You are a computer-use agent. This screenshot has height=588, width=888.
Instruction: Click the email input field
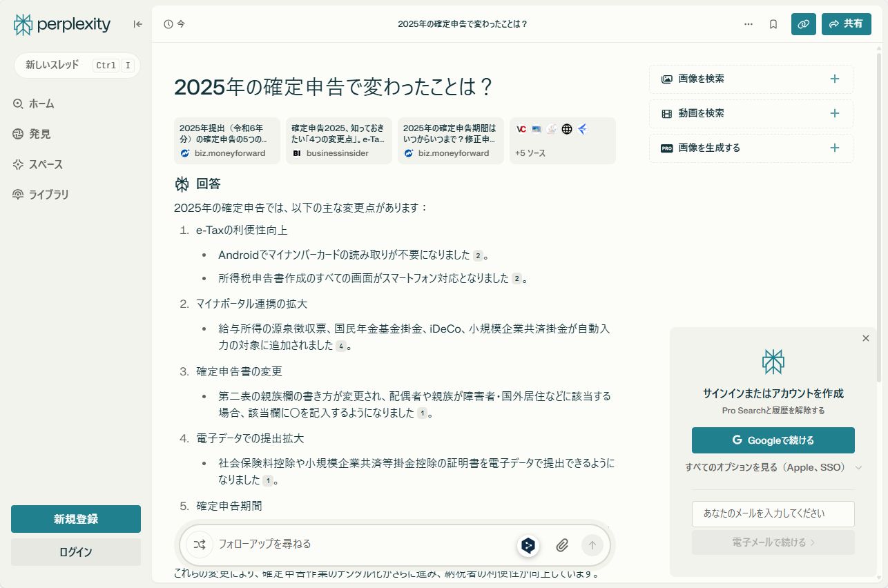coord(773,513)
